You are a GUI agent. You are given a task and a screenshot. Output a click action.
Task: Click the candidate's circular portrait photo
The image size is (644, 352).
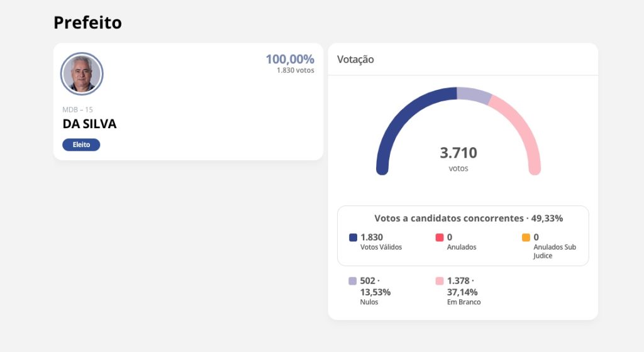(x=82, y=74)
